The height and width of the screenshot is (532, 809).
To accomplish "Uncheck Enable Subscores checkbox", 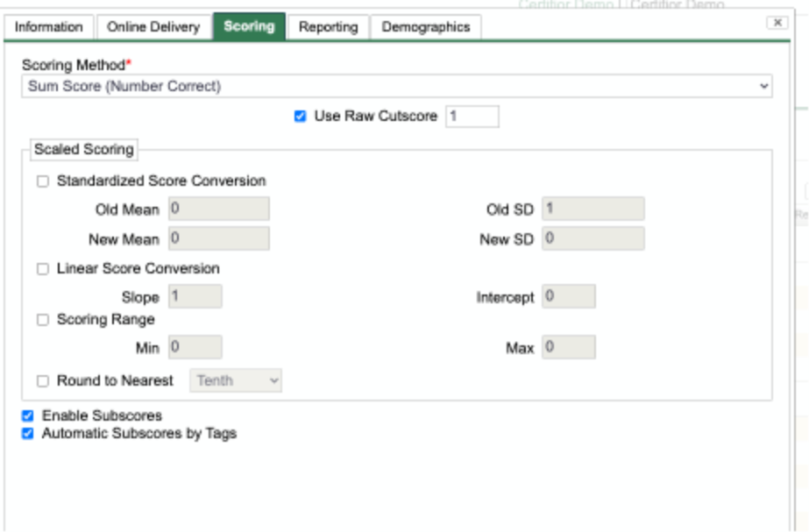I will (28, 416).
